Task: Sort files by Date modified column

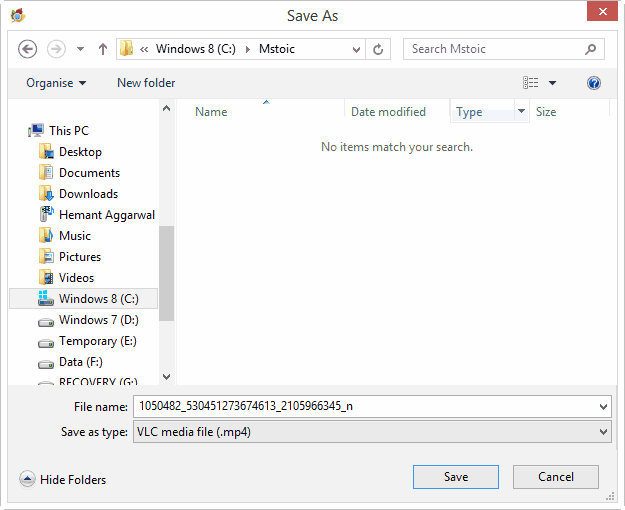Action: pos(388,112)
